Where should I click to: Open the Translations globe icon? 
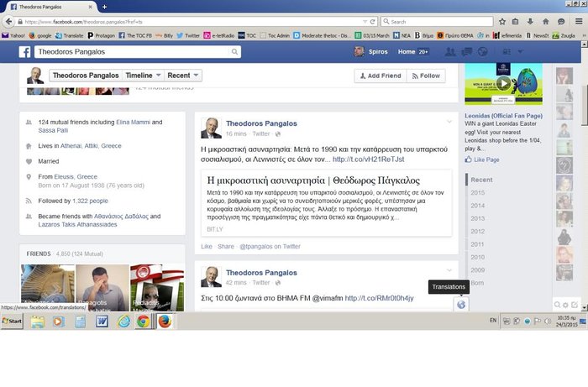click(x=461, y=304)
